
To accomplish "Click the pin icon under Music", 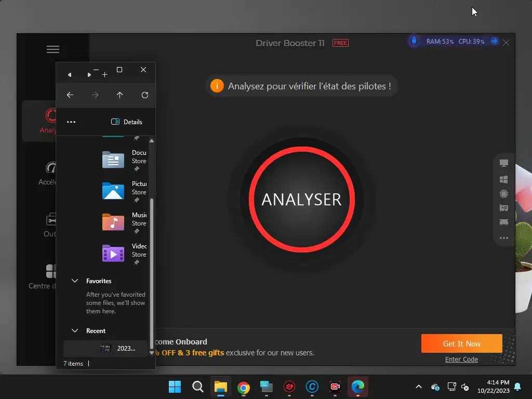I will (x=137, y=231).
